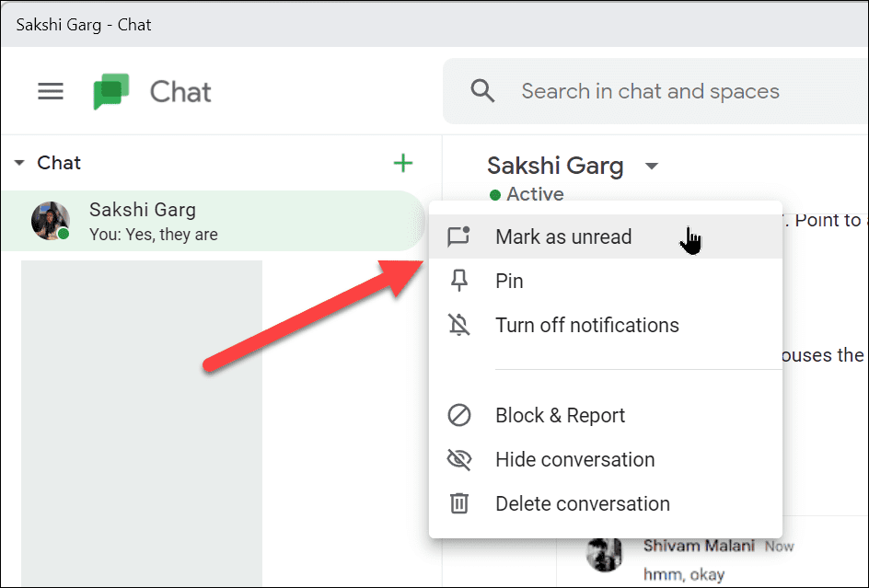
Task: Select Block & Report from the context menu
Action: pyautogui.click(x=560, y=415)
